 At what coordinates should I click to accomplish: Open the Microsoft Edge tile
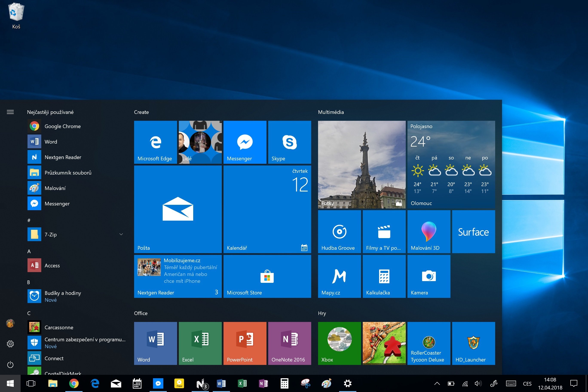point(156,142)
